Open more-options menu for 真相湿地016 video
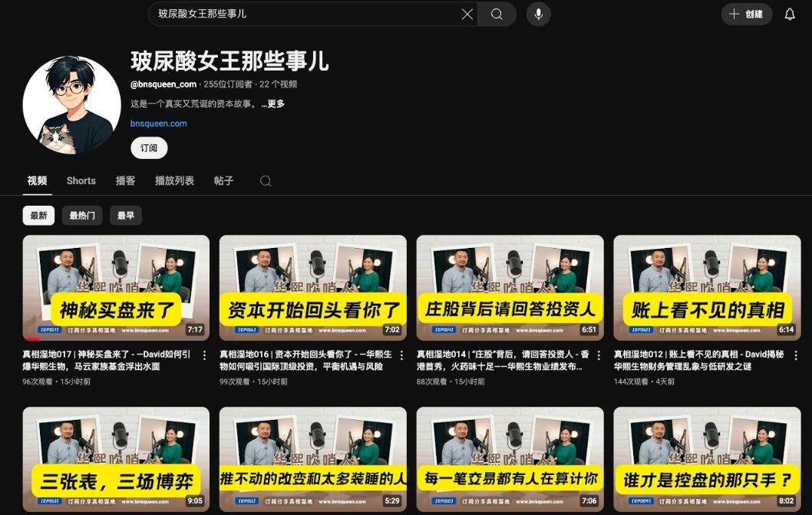Screen dimensions: 812x515 point(402,355)
